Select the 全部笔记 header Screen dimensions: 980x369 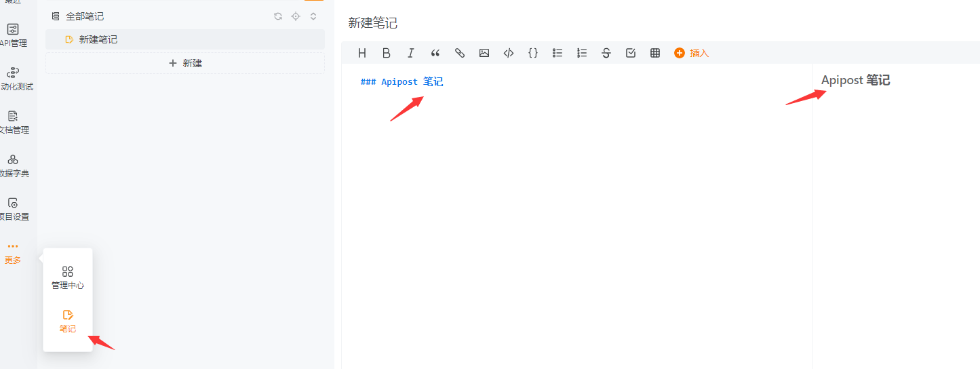tap(78, 16)
